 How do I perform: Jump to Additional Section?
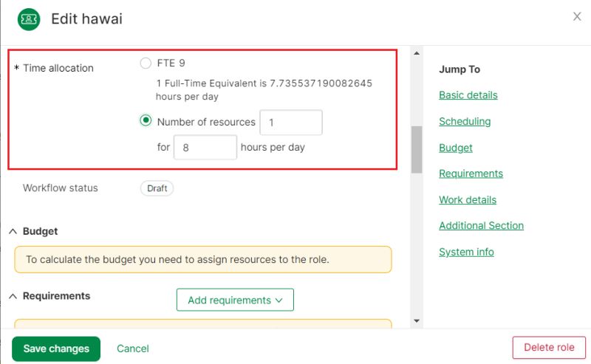click(x=482, y=225)
